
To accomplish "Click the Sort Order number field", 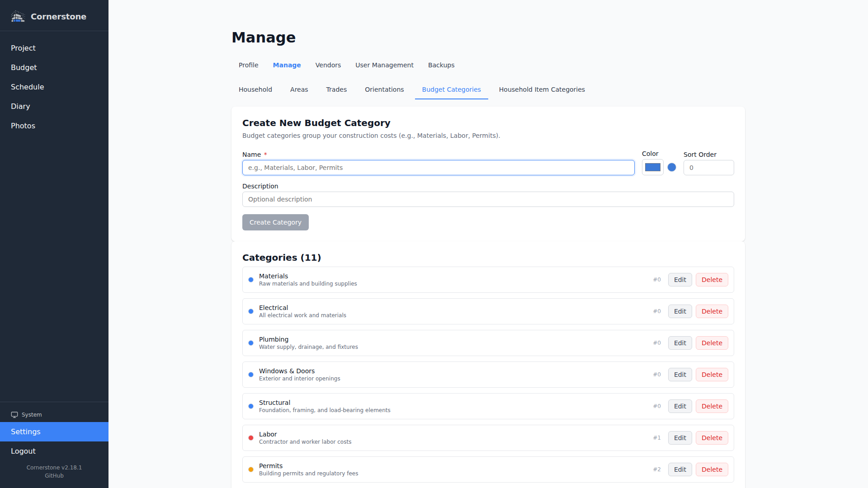I will tap(708, 168).
